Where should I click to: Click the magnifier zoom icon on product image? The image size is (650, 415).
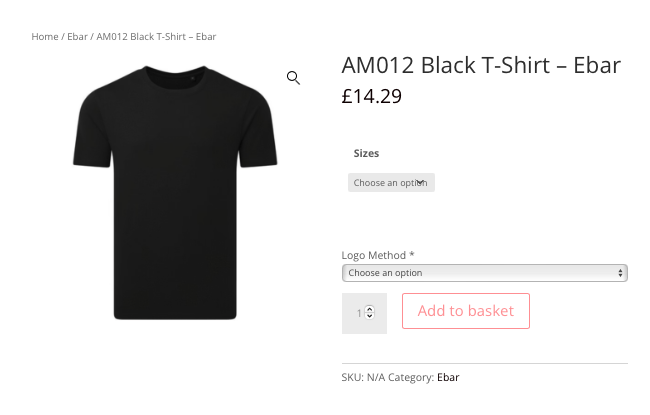coord(293,78)
